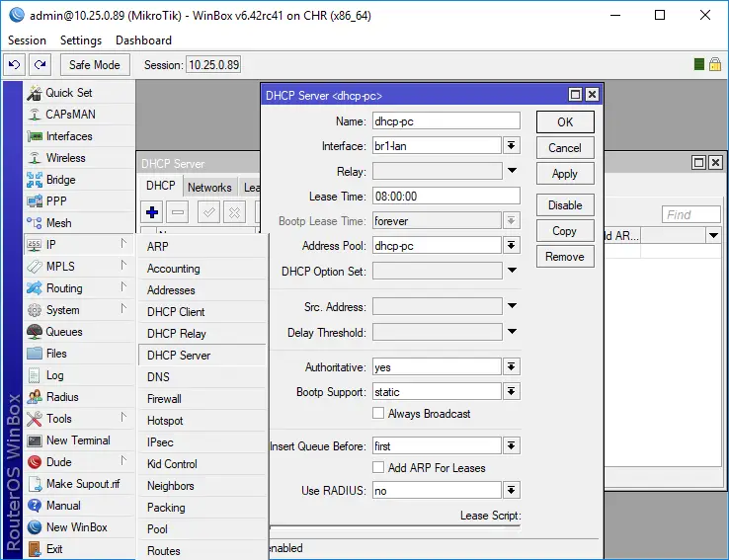This screenshot has height=560, width=729.
Task: Click the Apply button
Action: click(x=565, y=174)
